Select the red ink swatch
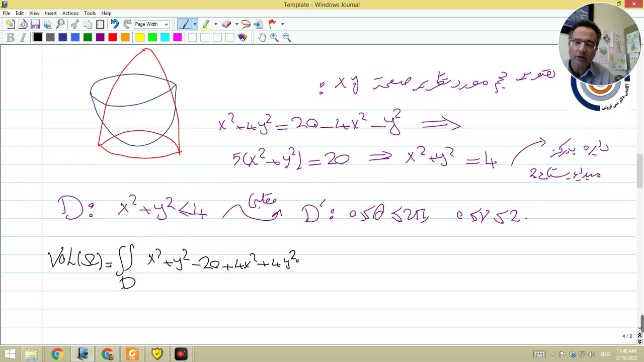 click(x=113, y=37)
